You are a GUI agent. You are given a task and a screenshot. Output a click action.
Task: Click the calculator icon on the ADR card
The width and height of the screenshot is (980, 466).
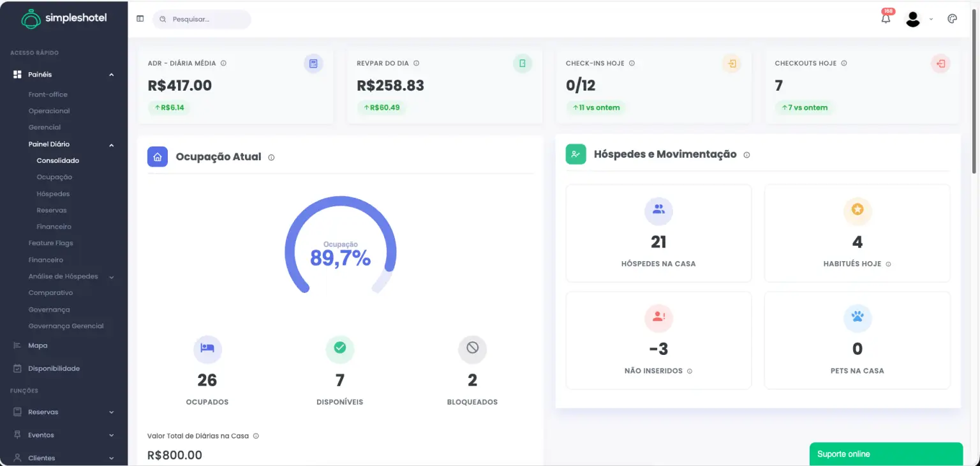(313, 63)
